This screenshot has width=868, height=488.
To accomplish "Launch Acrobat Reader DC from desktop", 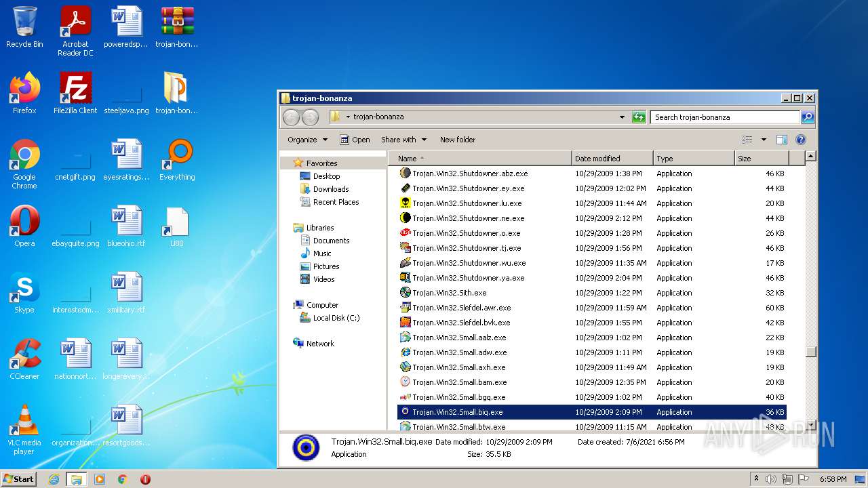I will [x=75, y=31].
